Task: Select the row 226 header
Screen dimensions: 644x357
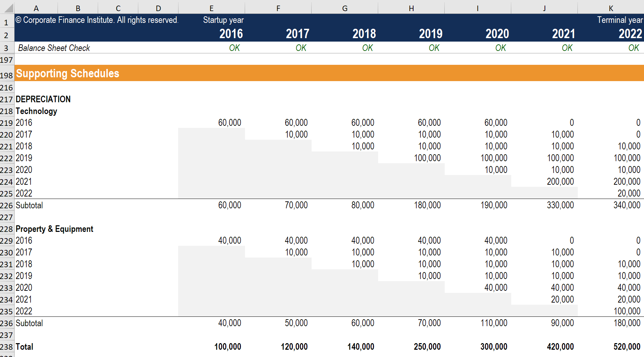Action: click(x=7, y=206)
